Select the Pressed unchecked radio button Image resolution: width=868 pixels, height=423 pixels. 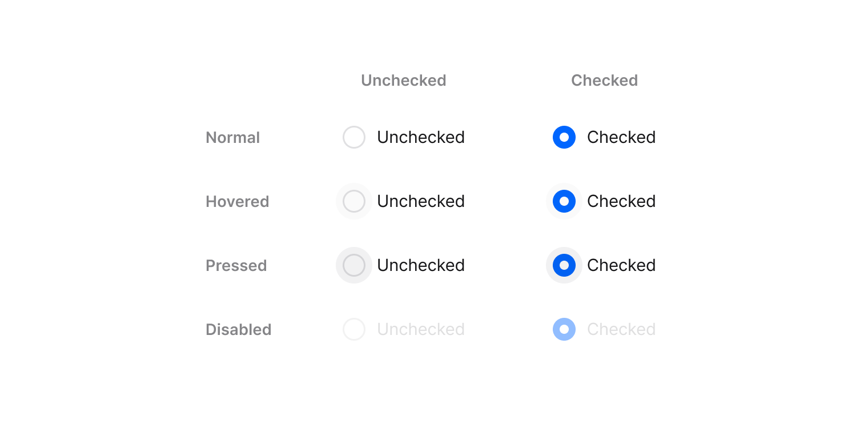[x=354, y=265]
